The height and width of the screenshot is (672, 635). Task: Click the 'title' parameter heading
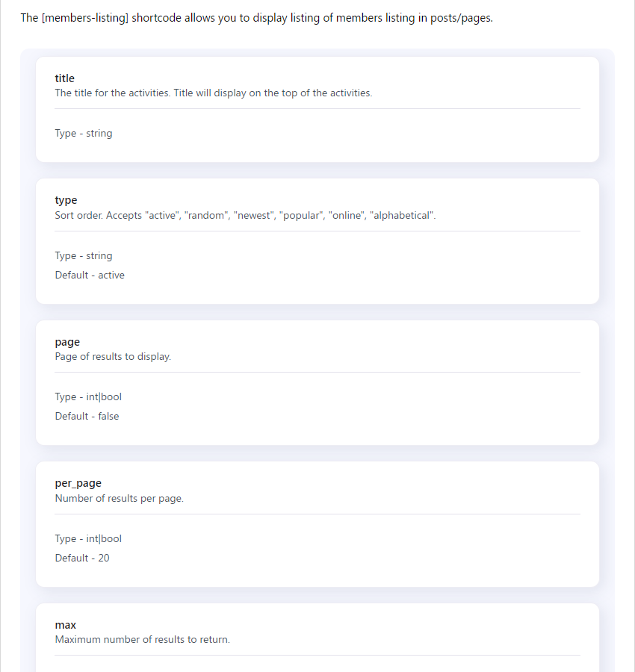coord(65,78)
